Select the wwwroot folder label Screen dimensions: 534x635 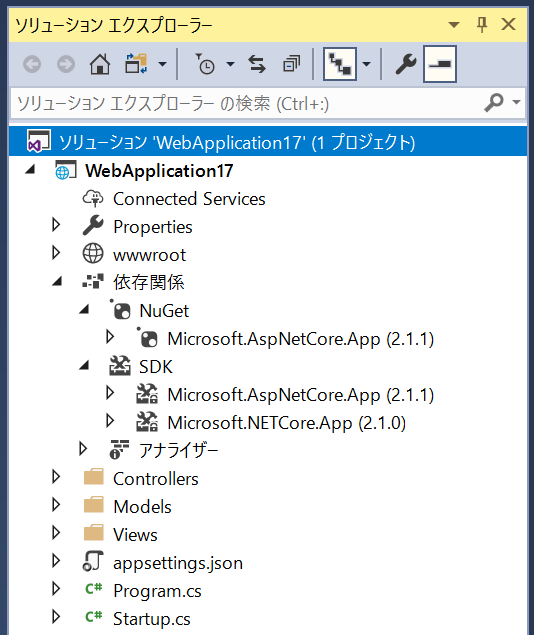pos(149,255)
